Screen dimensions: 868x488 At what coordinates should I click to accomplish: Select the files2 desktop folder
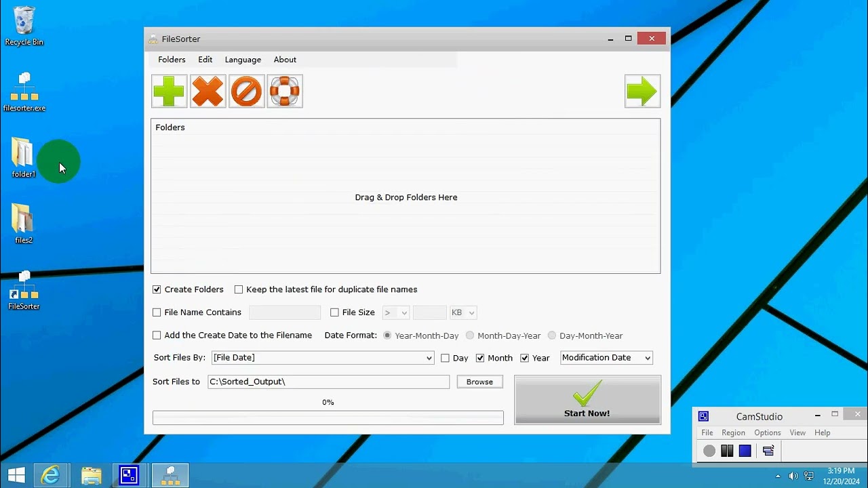click(x=24, y=224)
